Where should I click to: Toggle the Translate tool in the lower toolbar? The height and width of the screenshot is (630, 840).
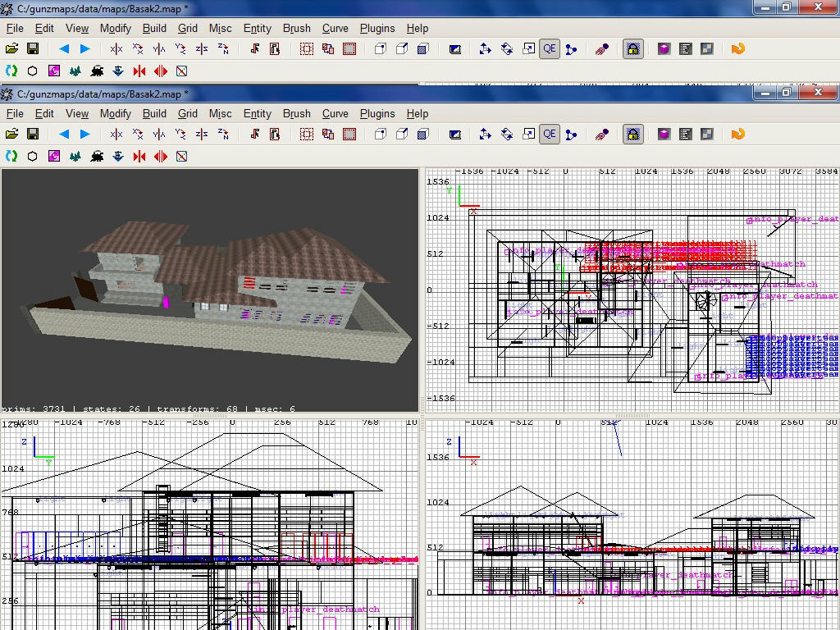click(x=485, y=134)
